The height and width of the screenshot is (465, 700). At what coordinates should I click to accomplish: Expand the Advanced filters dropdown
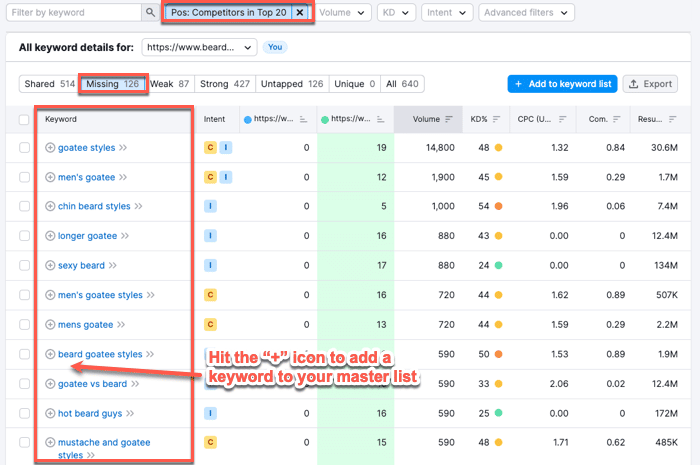(526, 13)
